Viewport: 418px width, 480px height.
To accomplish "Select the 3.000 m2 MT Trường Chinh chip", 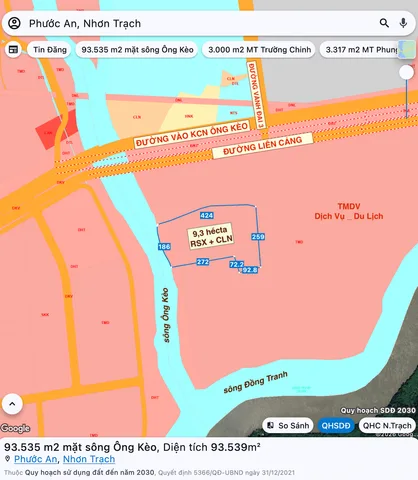I will [259, 50].
